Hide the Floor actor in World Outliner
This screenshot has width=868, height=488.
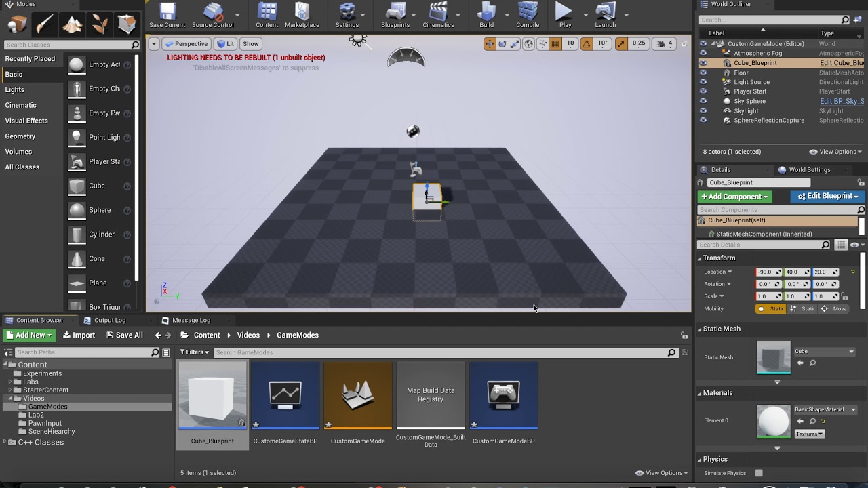click(703, 73)
